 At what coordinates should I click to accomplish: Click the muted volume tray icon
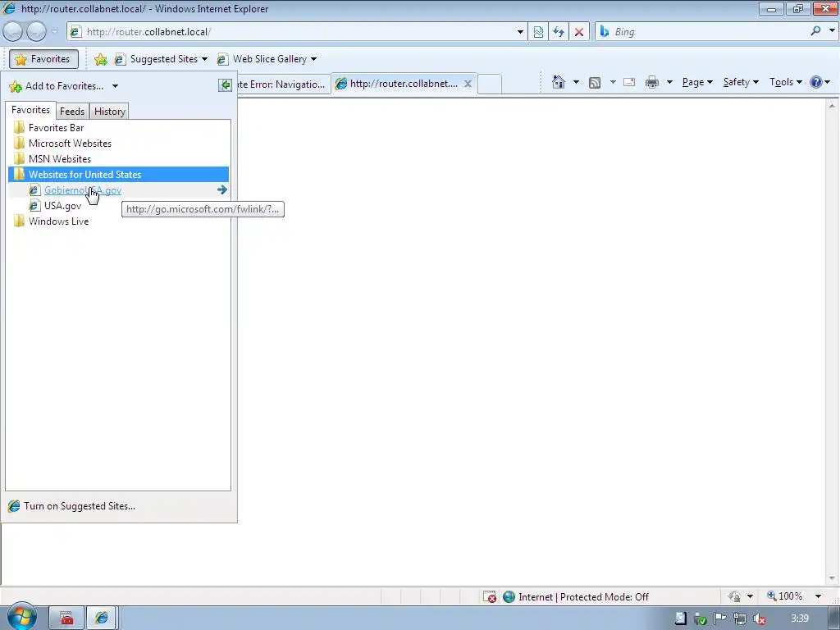[759, 619]
